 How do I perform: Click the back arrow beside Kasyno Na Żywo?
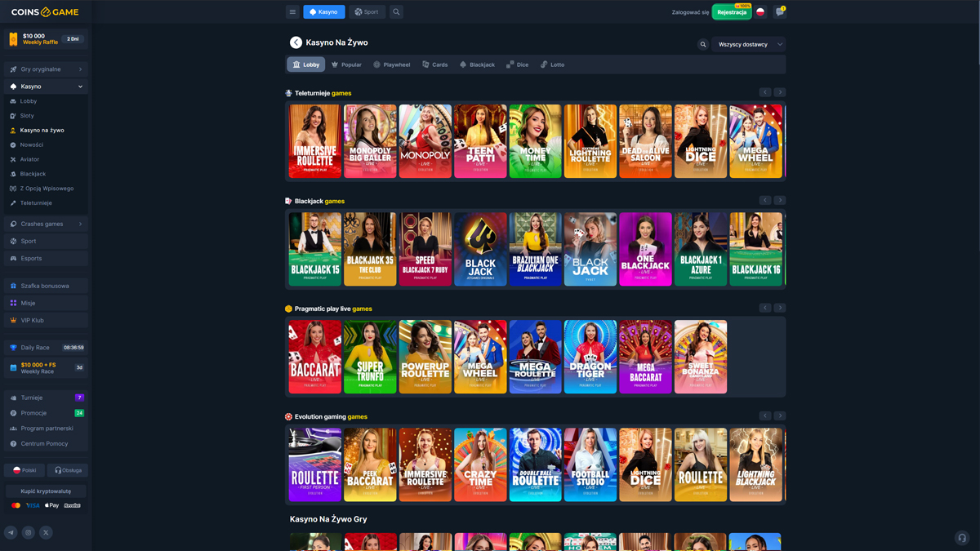coord(296,42)
